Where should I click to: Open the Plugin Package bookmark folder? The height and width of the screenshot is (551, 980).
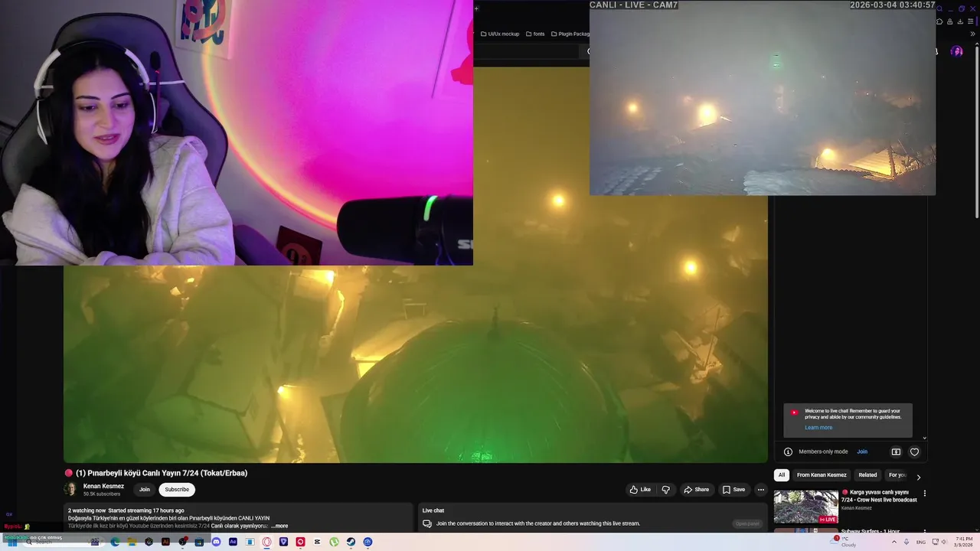pos(570,34)
